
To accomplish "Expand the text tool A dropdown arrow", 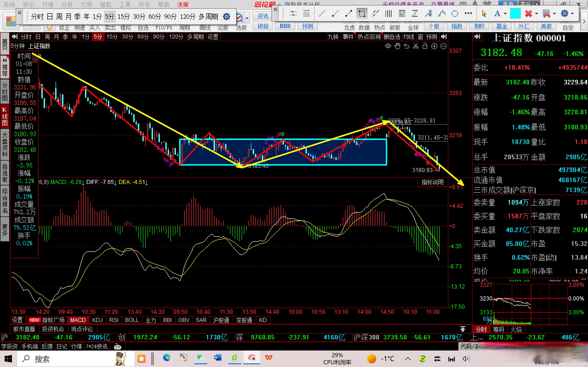I will click(x=505, y=14).
